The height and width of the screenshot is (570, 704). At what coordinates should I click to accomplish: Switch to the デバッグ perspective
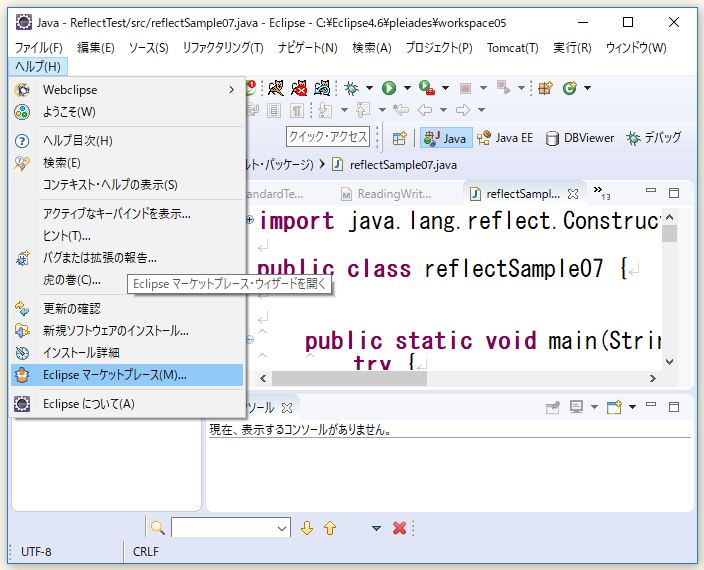click(x=654, y=138)
